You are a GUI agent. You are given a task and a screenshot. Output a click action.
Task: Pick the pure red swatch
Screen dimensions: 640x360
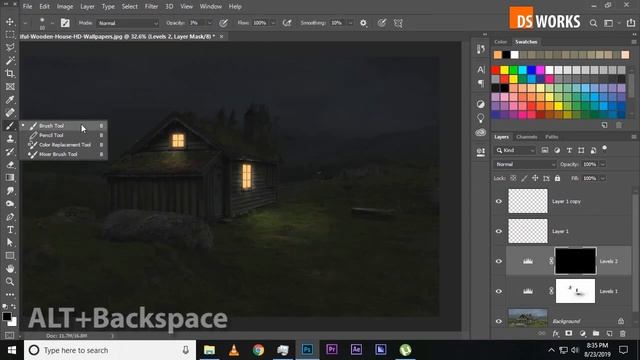coord(496,70)
